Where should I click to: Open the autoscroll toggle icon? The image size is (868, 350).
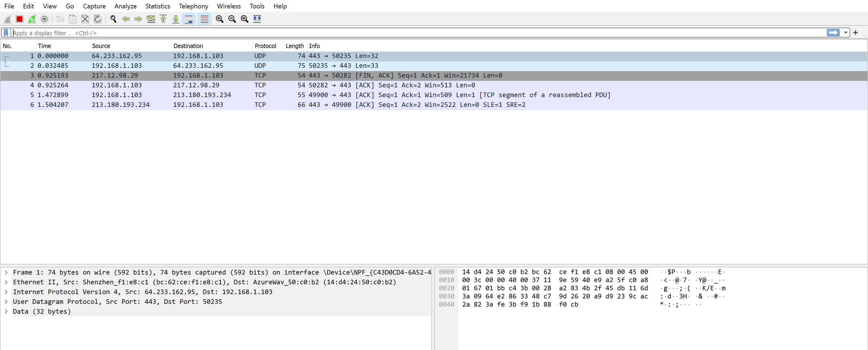pyautogui.click(x=190, y=21)
